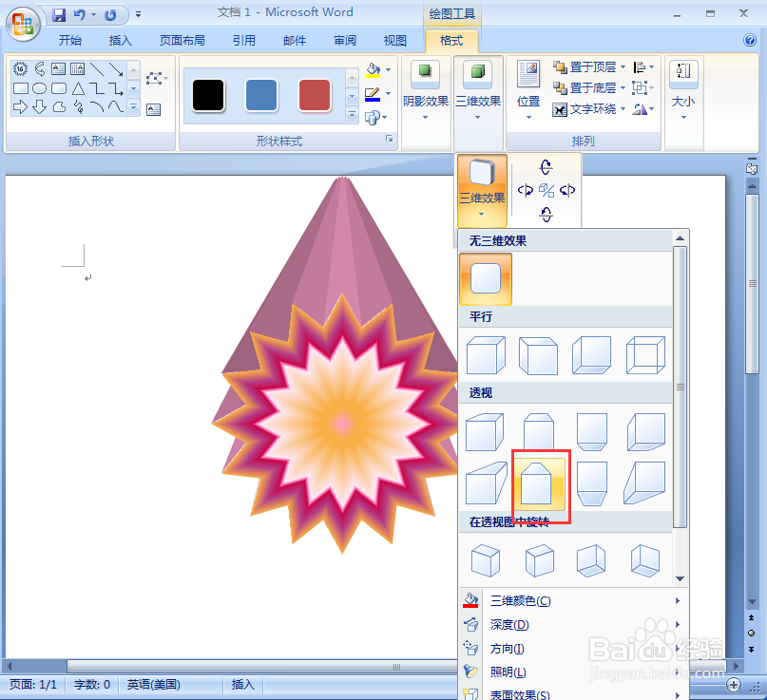Open 方向(I) direction submenu
The width and height of the screenshot is (767, 700).
[x=572, y=649]
